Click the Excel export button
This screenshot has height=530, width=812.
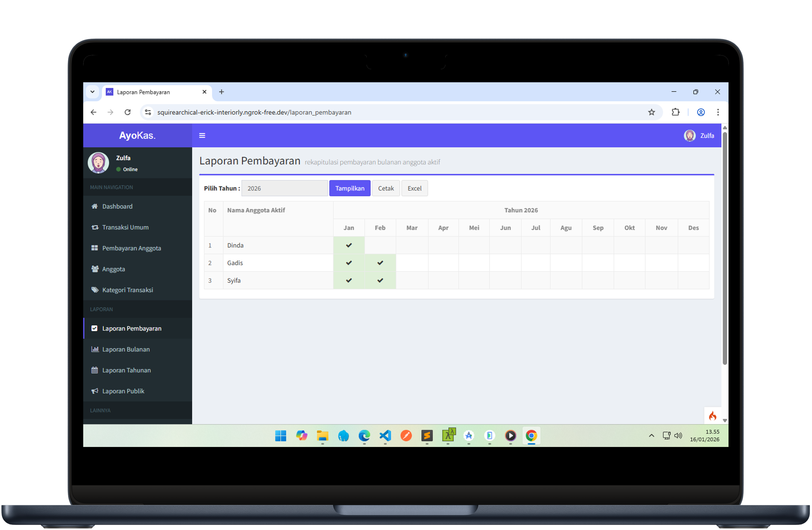[x=414, y=188]
